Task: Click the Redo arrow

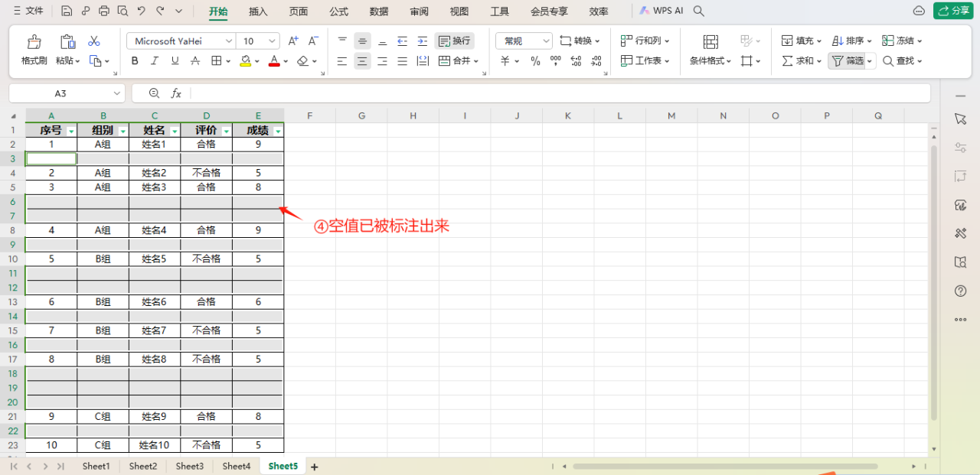Action: 160,11
